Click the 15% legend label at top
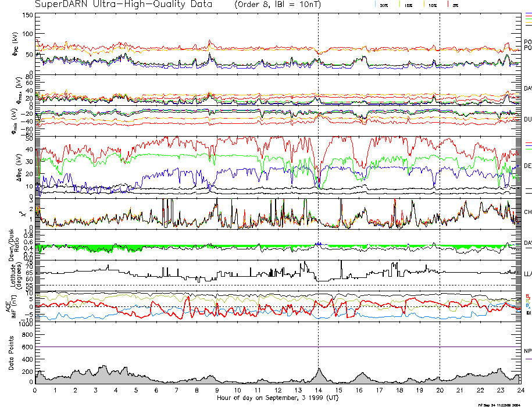Image resolution: width=532 pixels, height=407 pixels. (409, 5)
